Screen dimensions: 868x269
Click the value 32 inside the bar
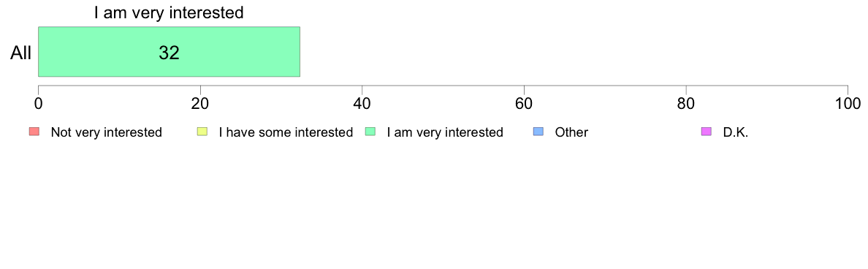click(170, 53)
